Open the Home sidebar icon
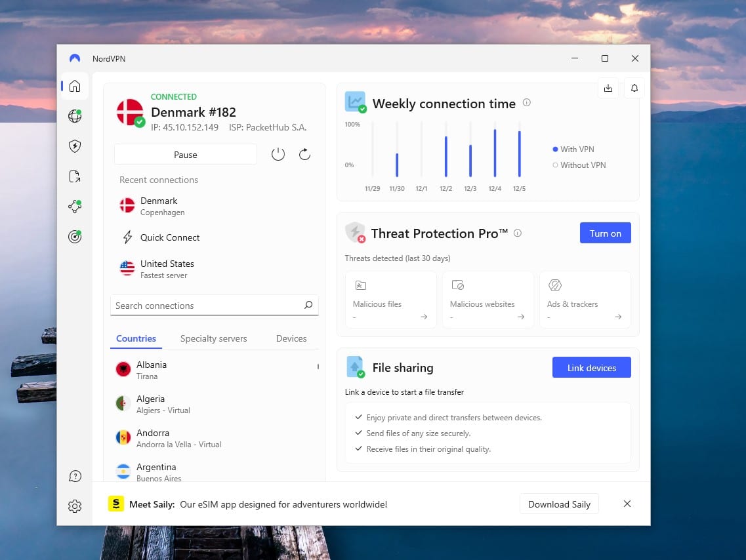Image resolution: width=746 pixels, height=560 pixels. point(75,86)
